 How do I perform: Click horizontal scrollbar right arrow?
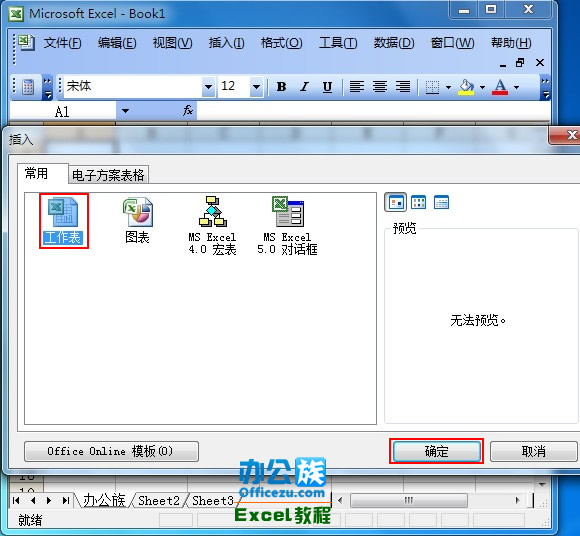point(517,500)
